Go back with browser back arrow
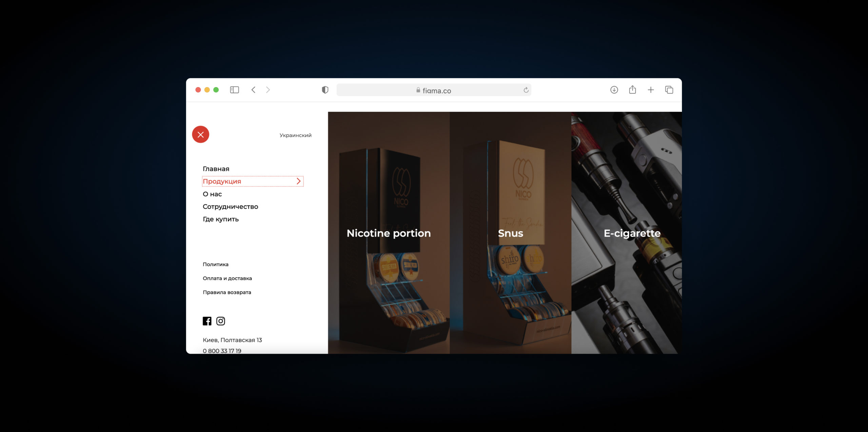 coord(253,90)
